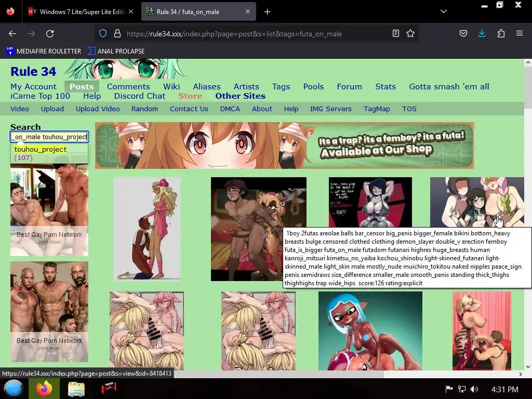Open the Pocket save icon
The height and width of the screenshot is (399, 532).
[463, 33]
